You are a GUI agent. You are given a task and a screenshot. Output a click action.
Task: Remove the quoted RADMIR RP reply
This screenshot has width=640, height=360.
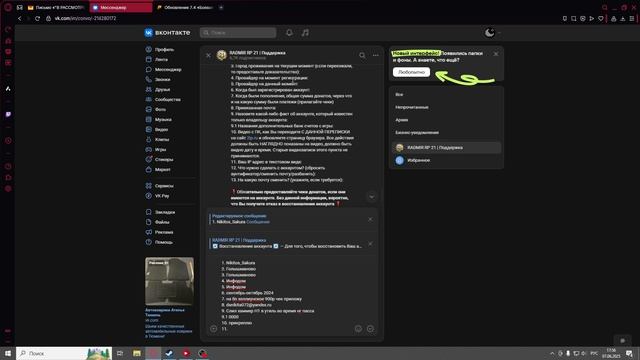point(370,244)
